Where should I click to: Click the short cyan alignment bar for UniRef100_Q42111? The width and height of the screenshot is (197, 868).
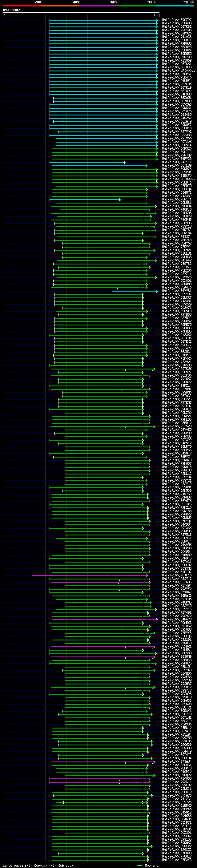[88, 163]
